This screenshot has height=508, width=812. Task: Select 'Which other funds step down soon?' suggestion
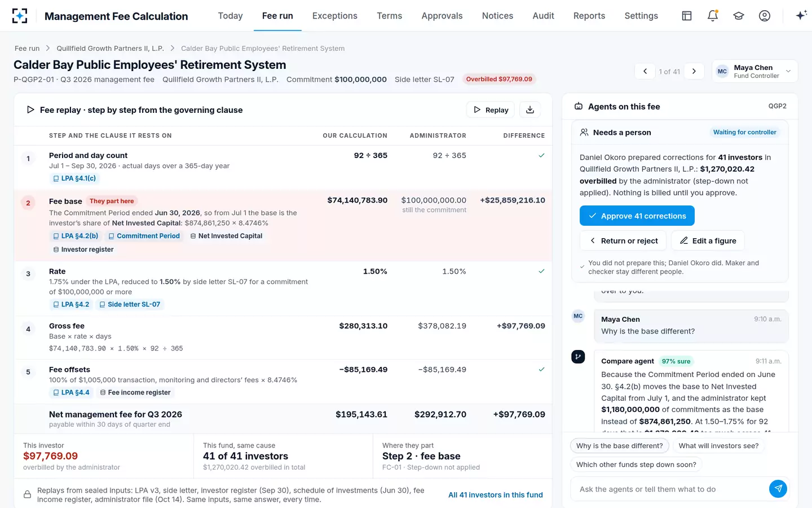[x=636, y=465]
